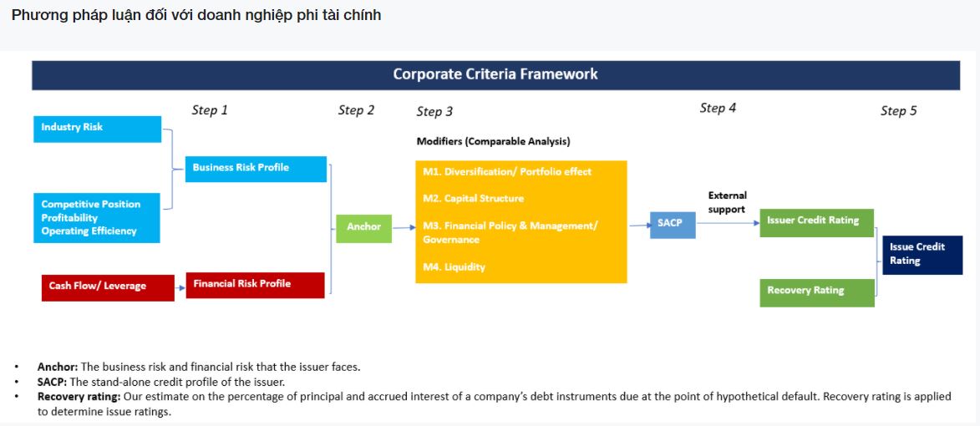Viewport: 980px width, 426px height.
Task: Select the Industry Risk box
Action: point(97,129)
